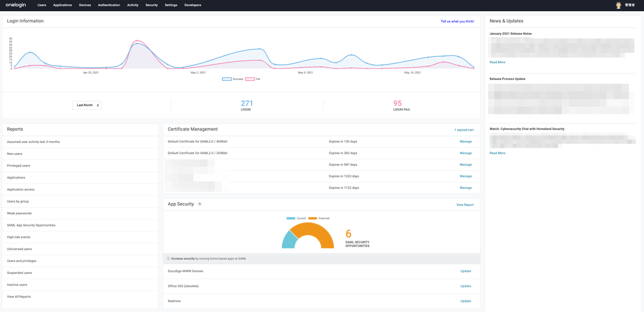Click the 271 LOGIN count

[247, 103]
